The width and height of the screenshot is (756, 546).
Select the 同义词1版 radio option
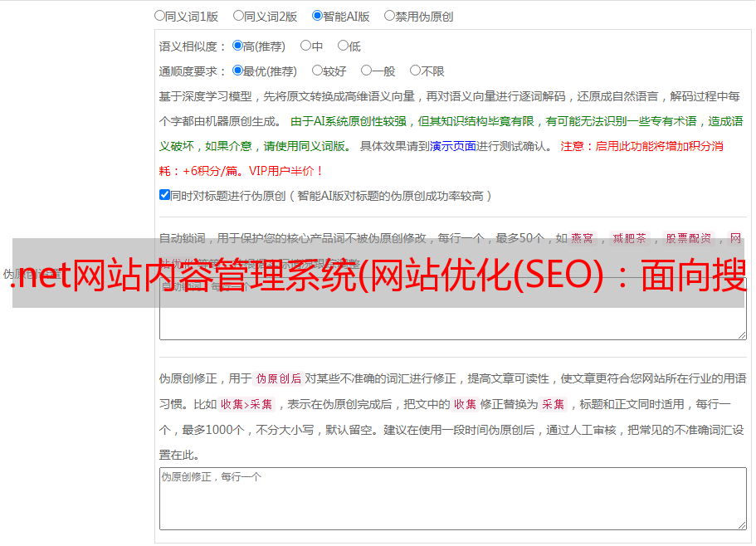pos(159,16)
